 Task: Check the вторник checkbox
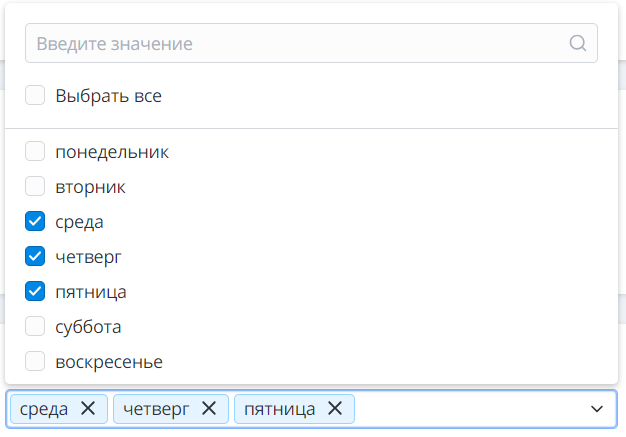[35, 187]
